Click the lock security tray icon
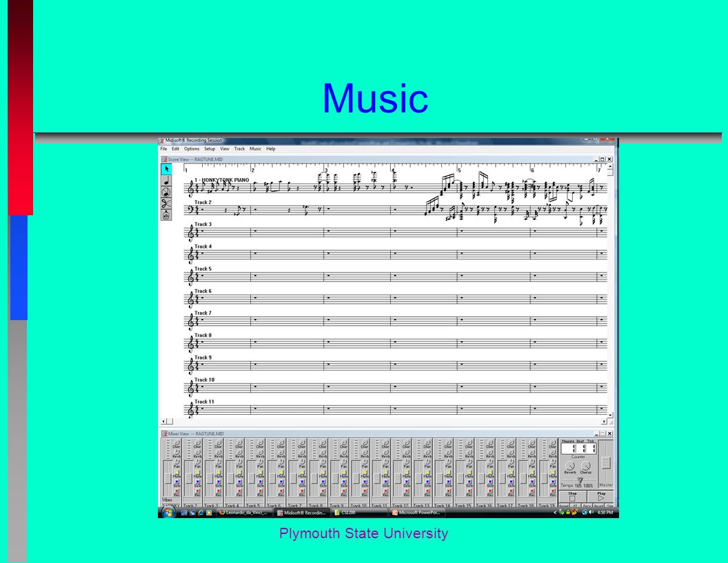This screenshot has width=728, height=563. pos(568,513)
